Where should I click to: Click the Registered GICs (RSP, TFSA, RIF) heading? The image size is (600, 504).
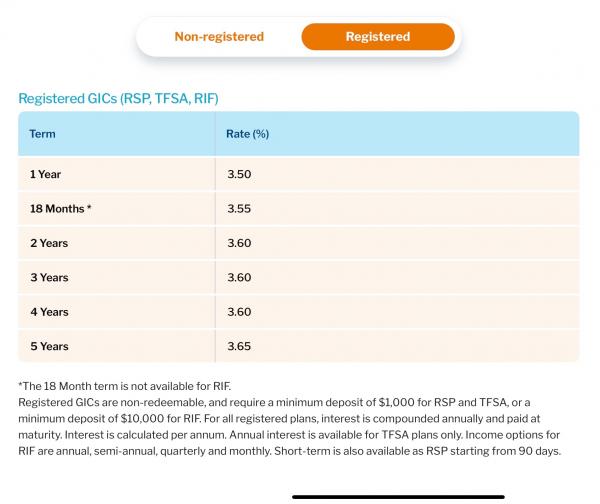click(118, 98)
